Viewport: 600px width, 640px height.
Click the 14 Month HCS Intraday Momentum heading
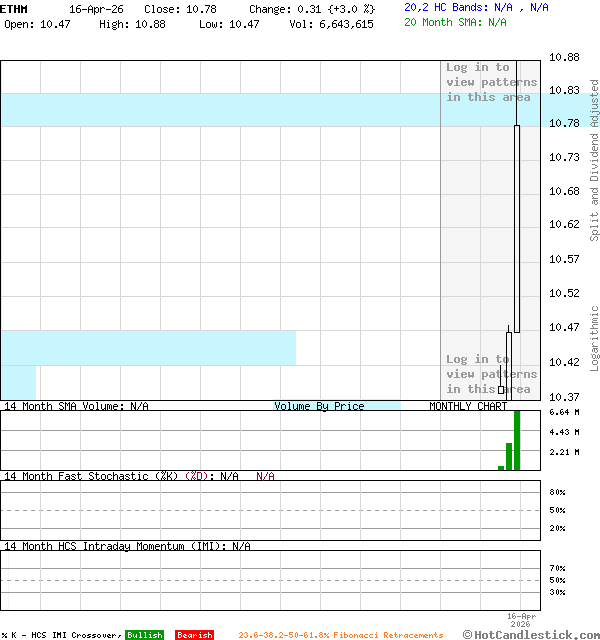110,546
